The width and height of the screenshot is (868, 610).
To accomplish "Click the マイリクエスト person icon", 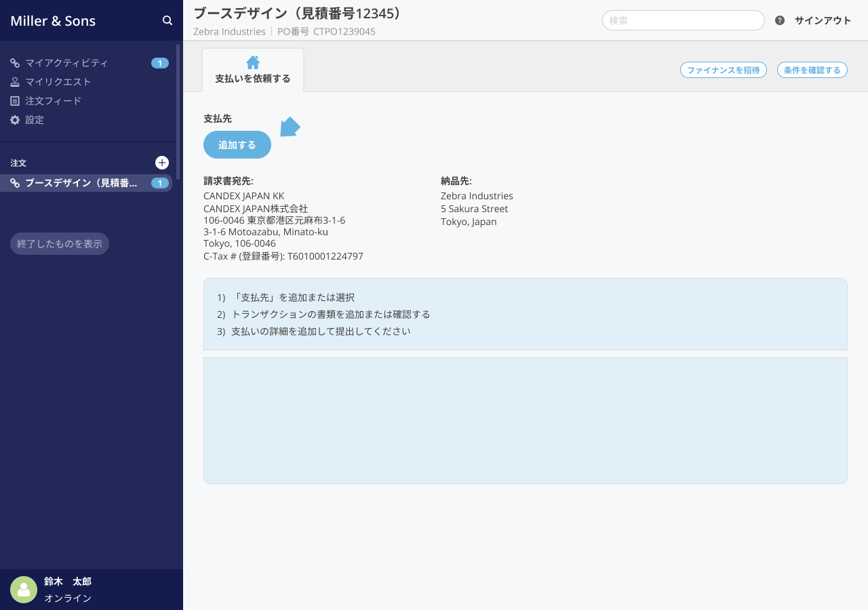I will coord(15,81).
